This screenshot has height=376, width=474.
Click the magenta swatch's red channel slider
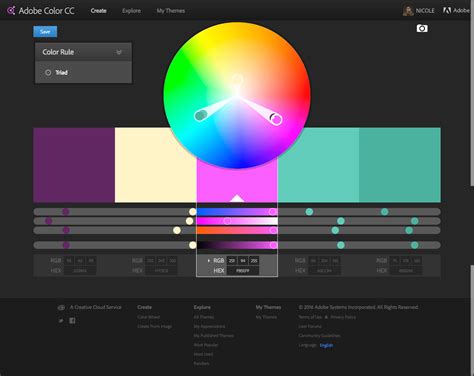[x=237, y=212]
